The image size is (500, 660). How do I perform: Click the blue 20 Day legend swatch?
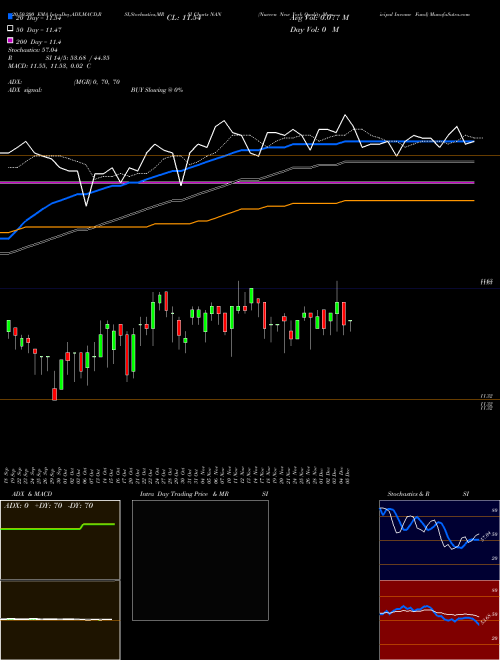click(10, 17)
